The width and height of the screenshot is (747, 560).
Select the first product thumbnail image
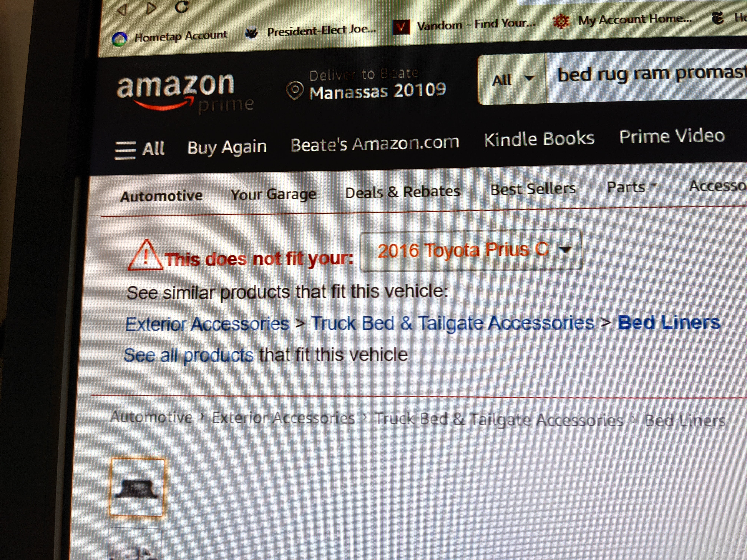click(137, 487)
